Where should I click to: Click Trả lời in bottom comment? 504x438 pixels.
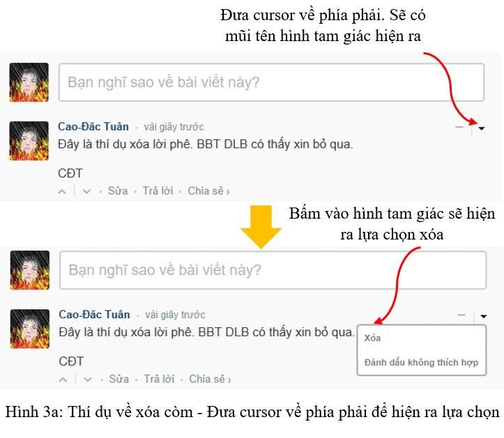coord(159,380)
